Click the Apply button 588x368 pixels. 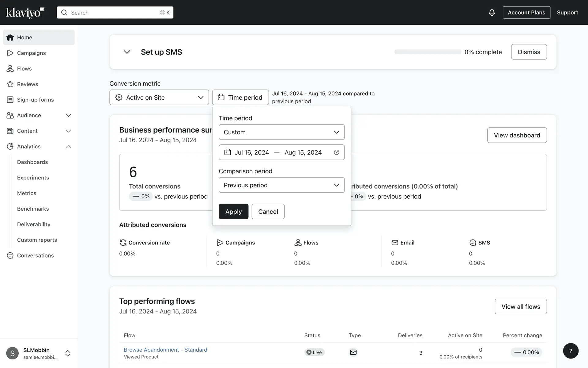[x=233, y=212]
